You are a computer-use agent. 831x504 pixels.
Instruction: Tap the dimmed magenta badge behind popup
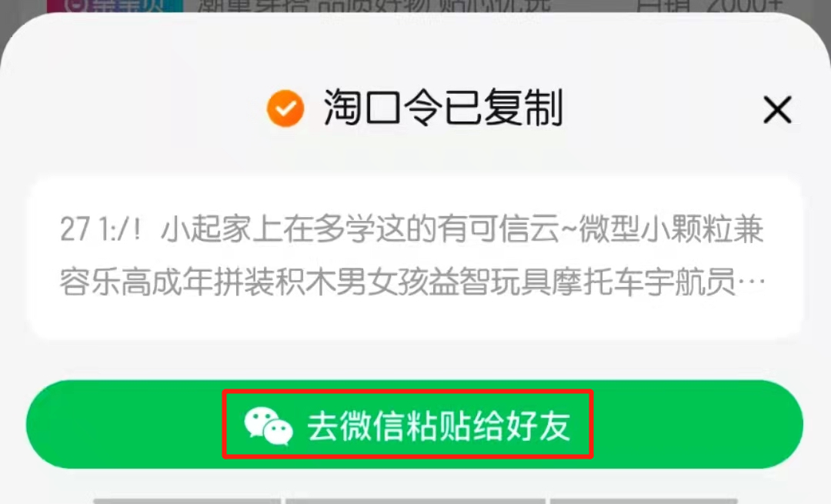tap(115, 5)
